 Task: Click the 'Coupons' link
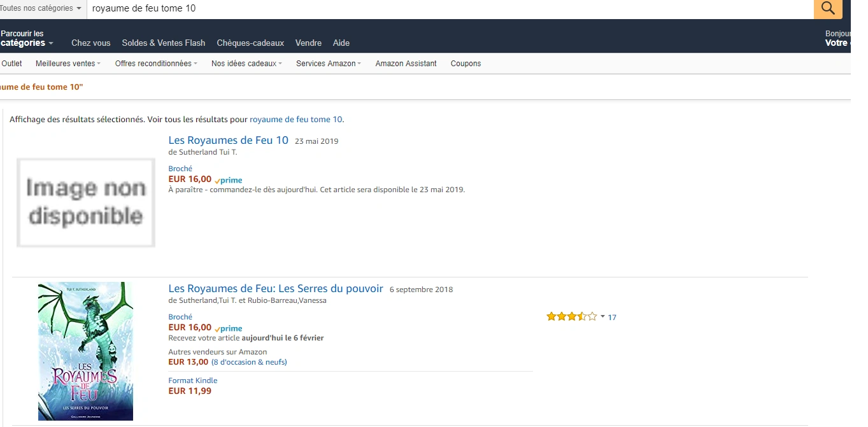tap(466, 64)
